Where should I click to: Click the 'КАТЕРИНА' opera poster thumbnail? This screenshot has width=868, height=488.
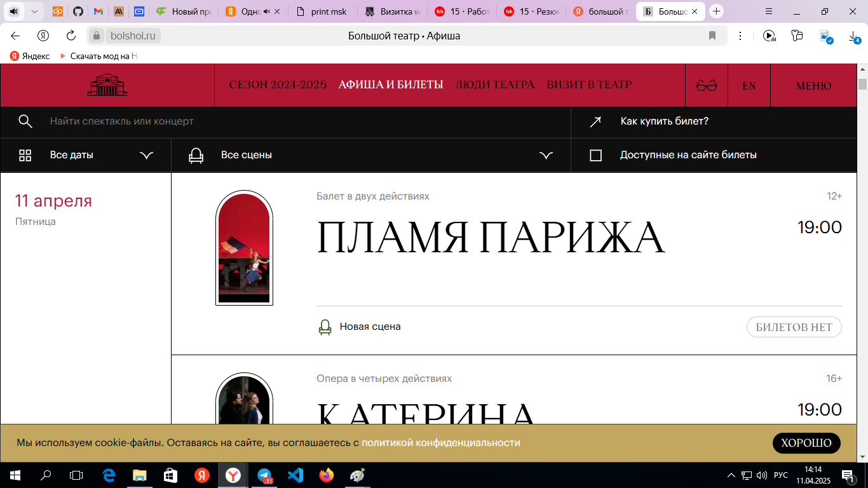click(x=244, y=398)
